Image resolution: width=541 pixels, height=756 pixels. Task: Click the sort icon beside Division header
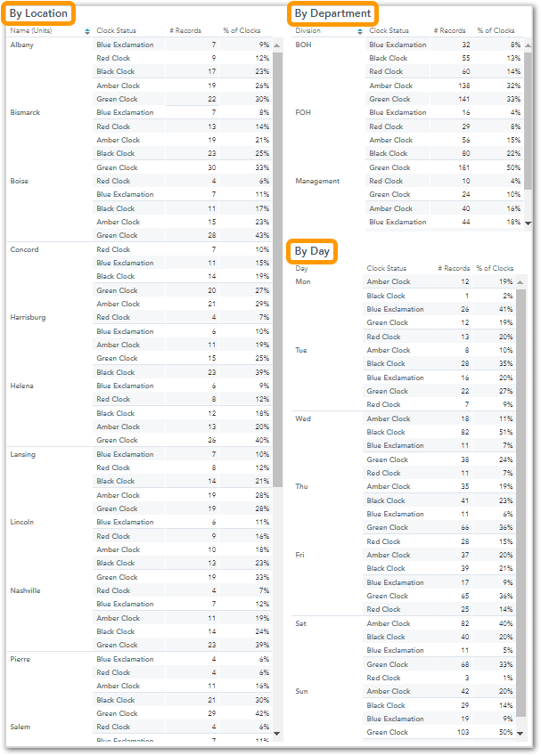pyautogui.click(x=360, y=31)
